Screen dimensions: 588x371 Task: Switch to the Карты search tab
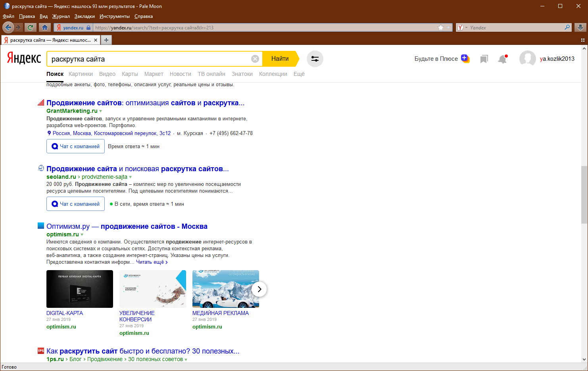[x=130, y=74]
